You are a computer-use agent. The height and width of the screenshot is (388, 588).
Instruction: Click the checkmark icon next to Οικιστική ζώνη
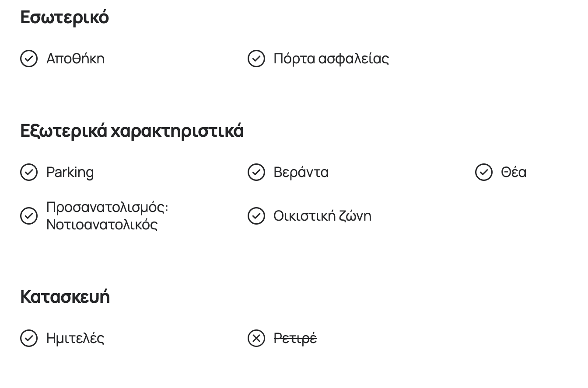(256, 216)
